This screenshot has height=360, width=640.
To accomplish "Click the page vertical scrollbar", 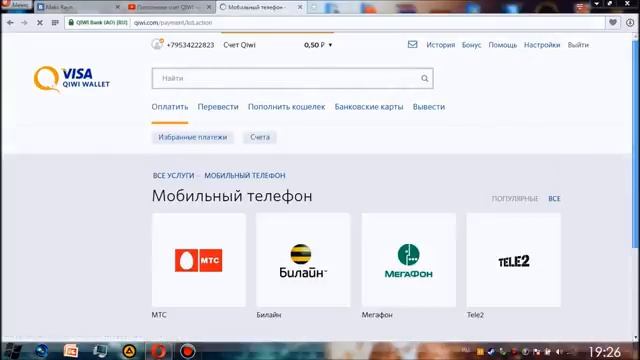I will [x=635, y=143].
